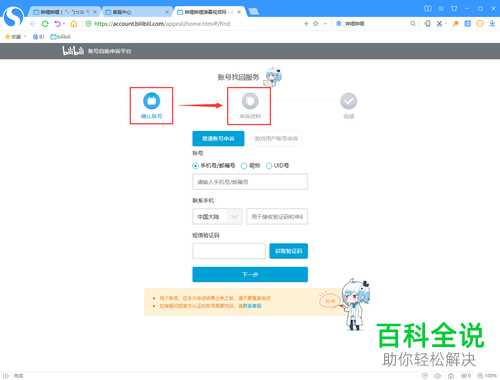This screenshot has width=500, height=380.
Task: Close the 客服中心 tab
Action: point(167,12)
